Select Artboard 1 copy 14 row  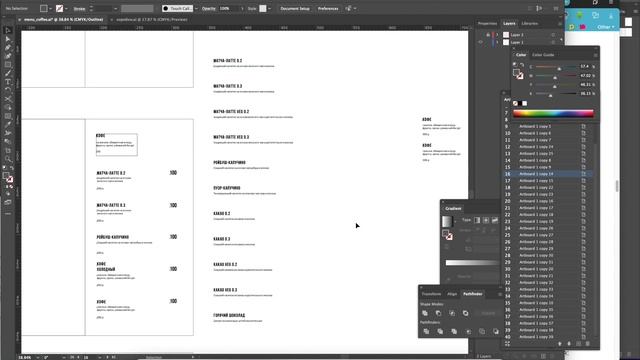tap(547, 174)
